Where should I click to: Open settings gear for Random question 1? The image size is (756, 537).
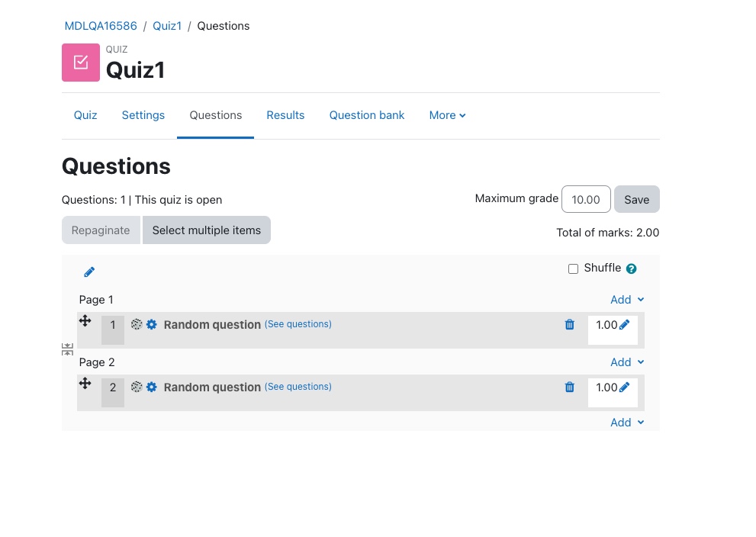tap(151, 324)
